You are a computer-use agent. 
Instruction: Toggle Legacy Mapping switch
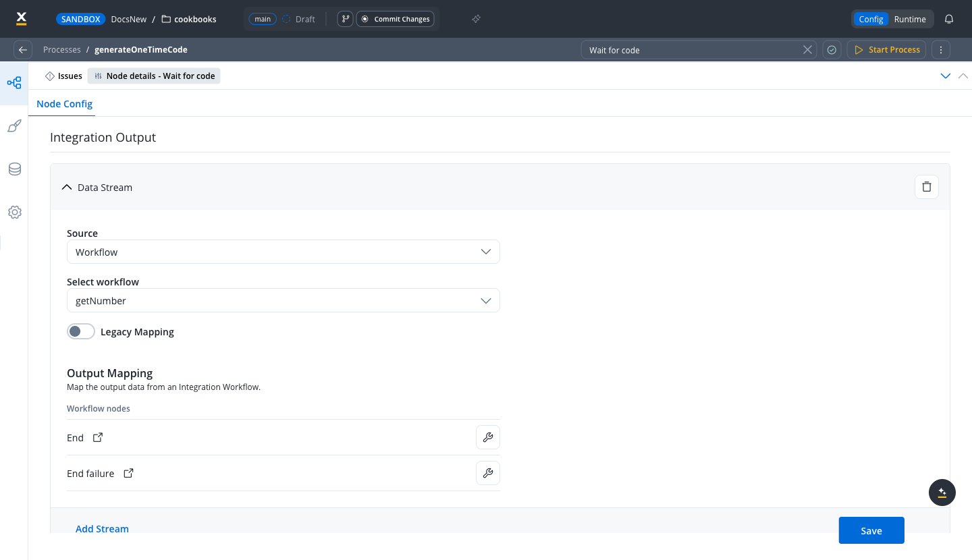click(x=81, y=331)
